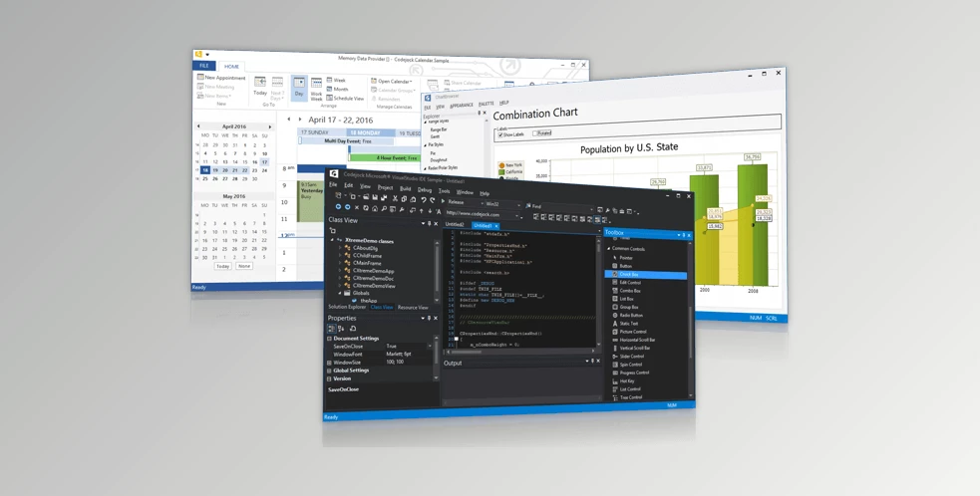Click the Today button under mini calendar

point(222,266)
